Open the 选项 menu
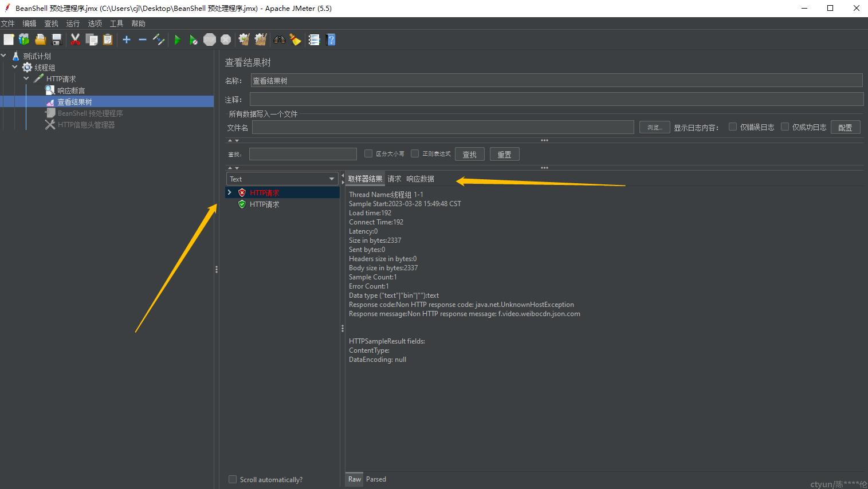This screenshot has width=868, height=489. click(x=95, y=23)
